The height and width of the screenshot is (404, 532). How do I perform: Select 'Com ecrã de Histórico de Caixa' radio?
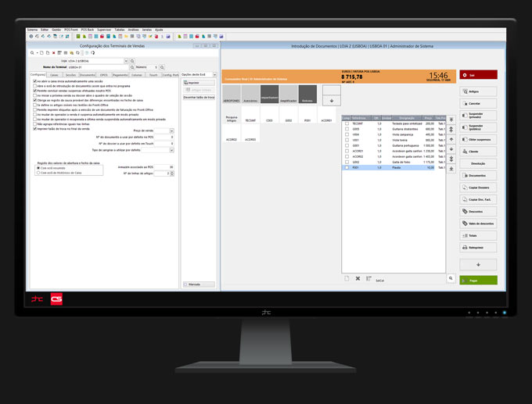point(38,171)
